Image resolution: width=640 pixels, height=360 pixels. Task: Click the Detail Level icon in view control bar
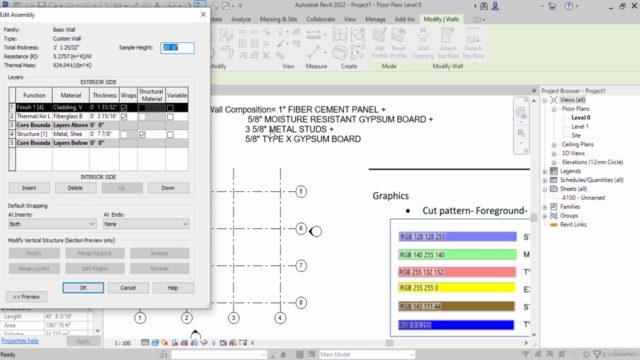145,343
